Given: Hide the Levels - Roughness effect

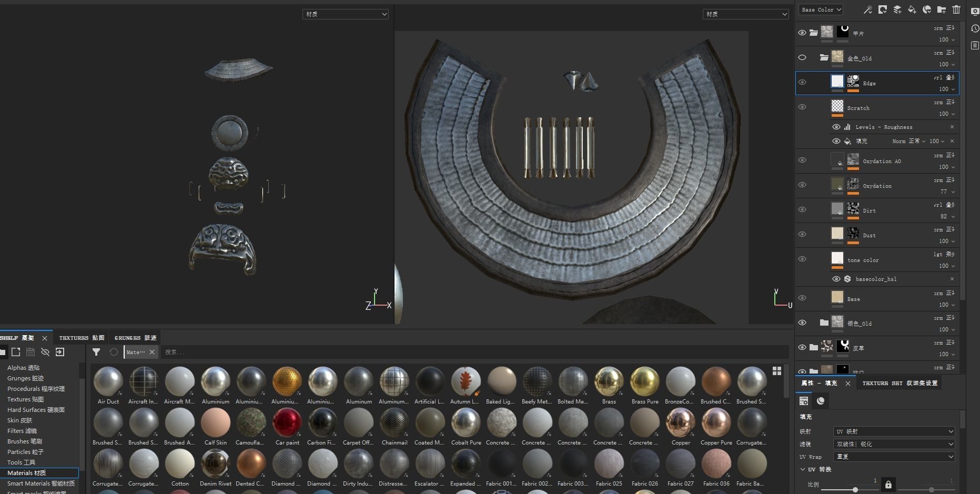Looking at the screenshot, I should (836, 127).
